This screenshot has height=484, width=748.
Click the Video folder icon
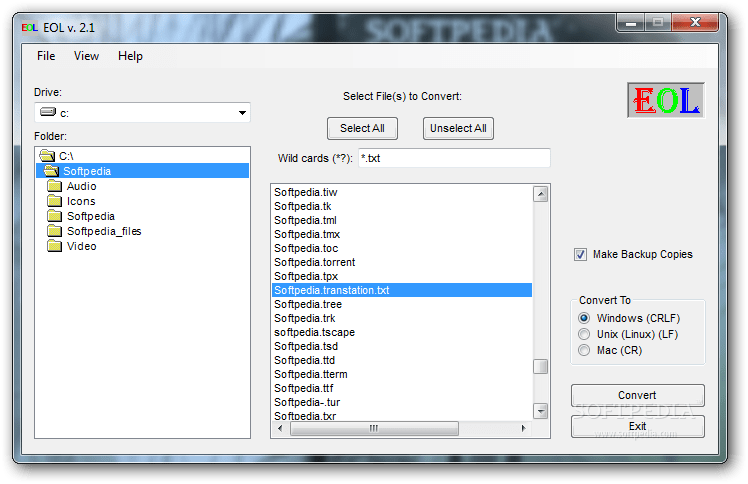coord(54,246)
